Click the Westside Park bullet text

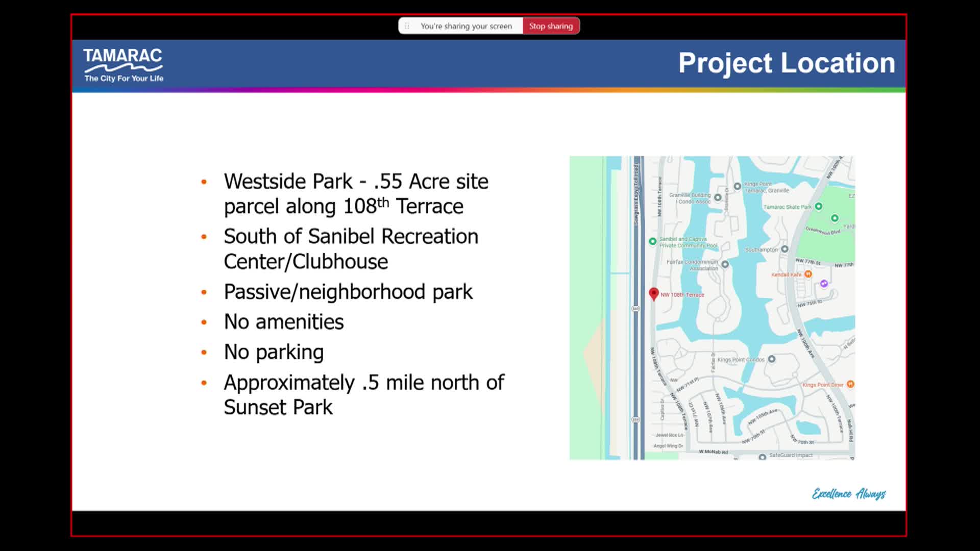(x=356, y=194)
